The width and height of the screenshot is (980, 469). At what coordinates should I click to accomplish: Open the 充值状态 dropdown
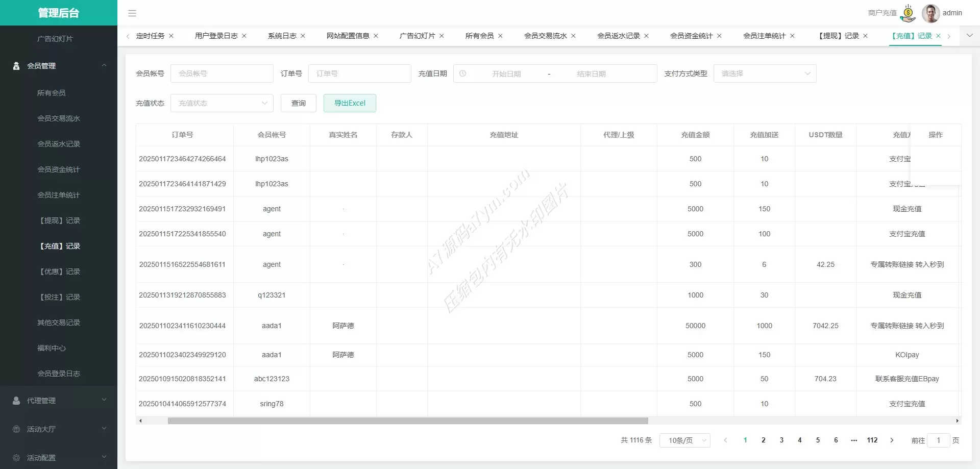coord(222,103)
